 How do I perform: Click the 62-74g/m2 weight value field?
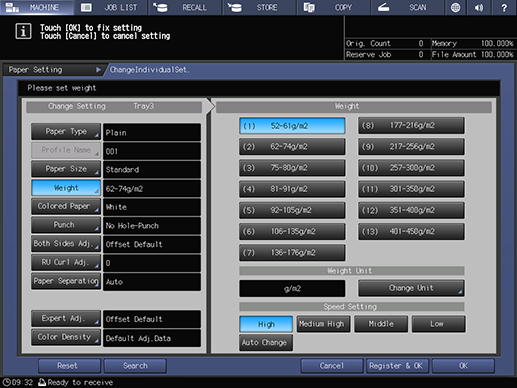[152, 189]
